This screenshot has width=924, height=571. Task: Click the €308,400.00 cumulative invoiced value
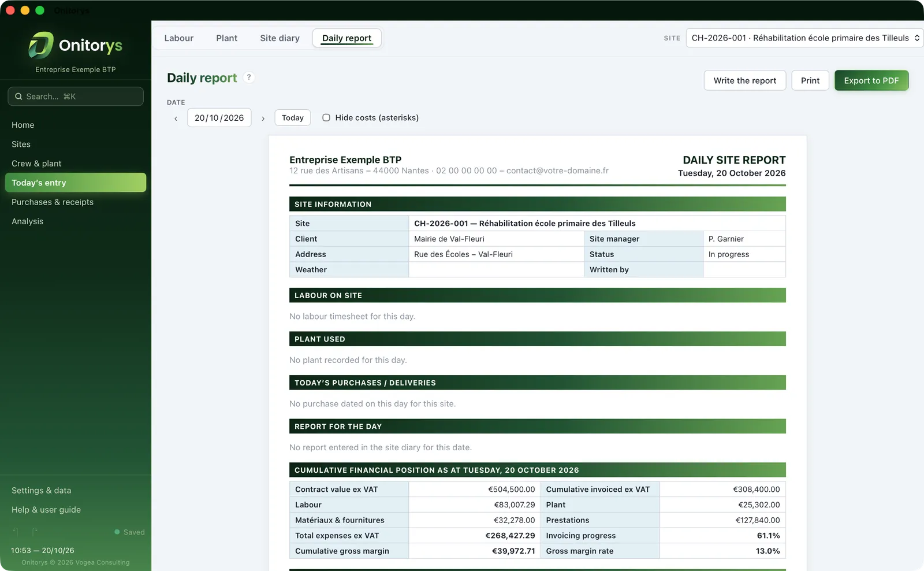point(757,490)
